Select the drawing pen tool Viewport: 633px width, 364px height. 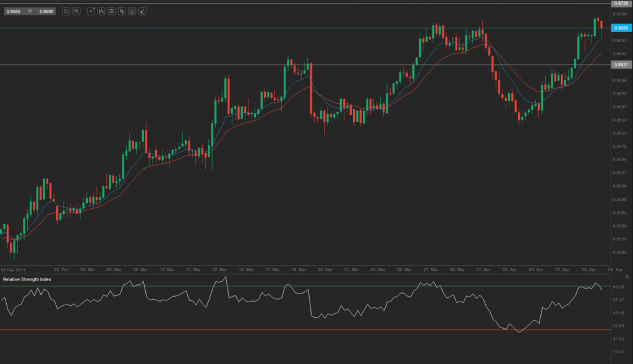coord(143,11)
